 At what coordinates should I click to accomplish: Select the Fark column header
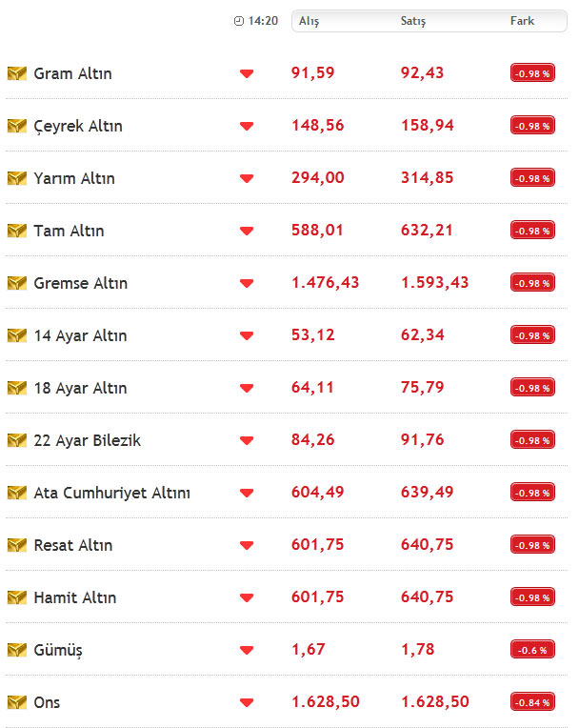522,21
